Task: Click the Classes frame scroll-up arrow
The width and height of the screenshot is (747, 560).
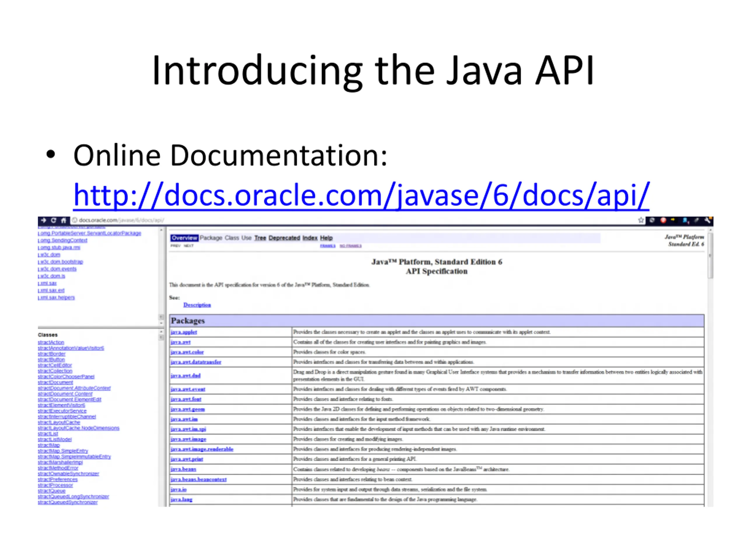Action: 161,332
